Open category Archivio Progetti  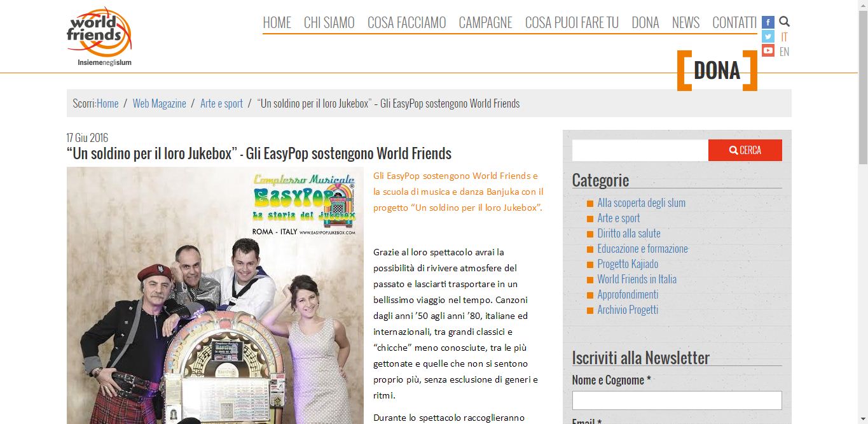(628, 310)
